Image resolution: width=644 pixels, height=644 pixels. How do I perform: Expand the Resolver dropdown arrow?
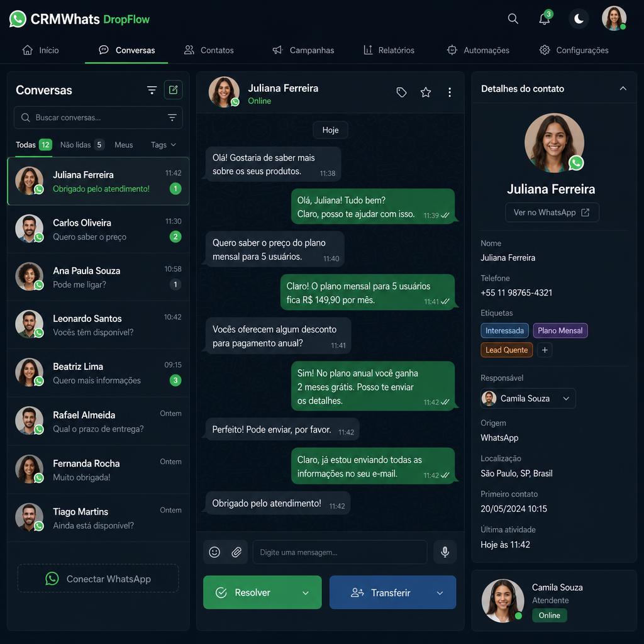pyautogui.click(x=306, y=592)
